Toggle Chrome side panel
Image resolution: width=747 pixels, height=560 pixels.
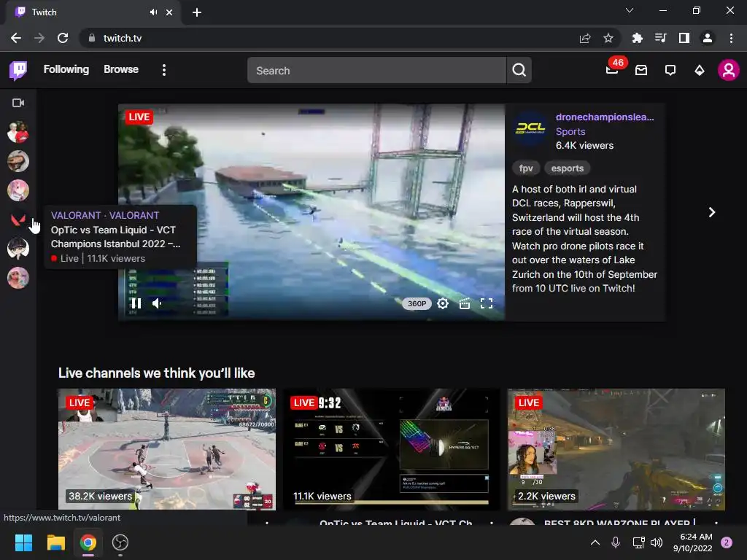684,38
